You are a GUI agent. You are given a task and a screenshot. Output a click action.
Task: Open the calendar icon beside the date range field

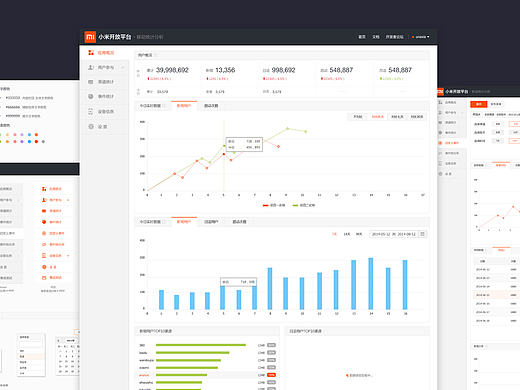point(422,234)
